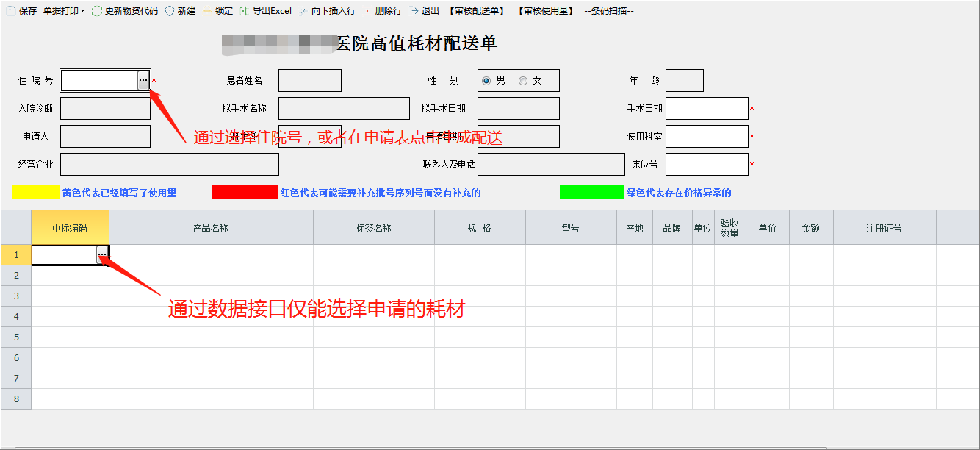This screenshot has height=450, width=980.
Task: Click the 单位 column header
Action: pyautogui.click(x=703, y=228)
